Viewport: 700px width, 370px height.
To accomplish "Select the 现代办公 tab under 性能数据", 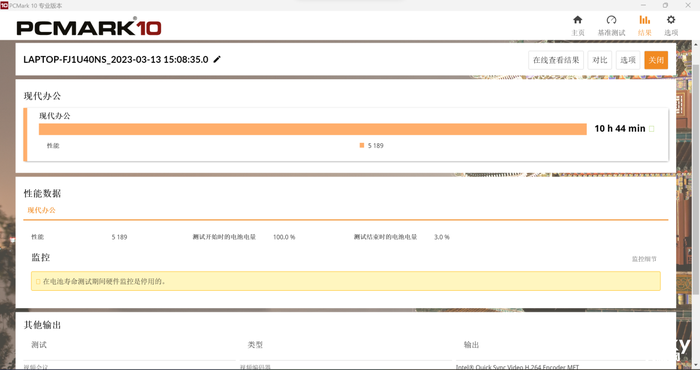I will (41, 210).
